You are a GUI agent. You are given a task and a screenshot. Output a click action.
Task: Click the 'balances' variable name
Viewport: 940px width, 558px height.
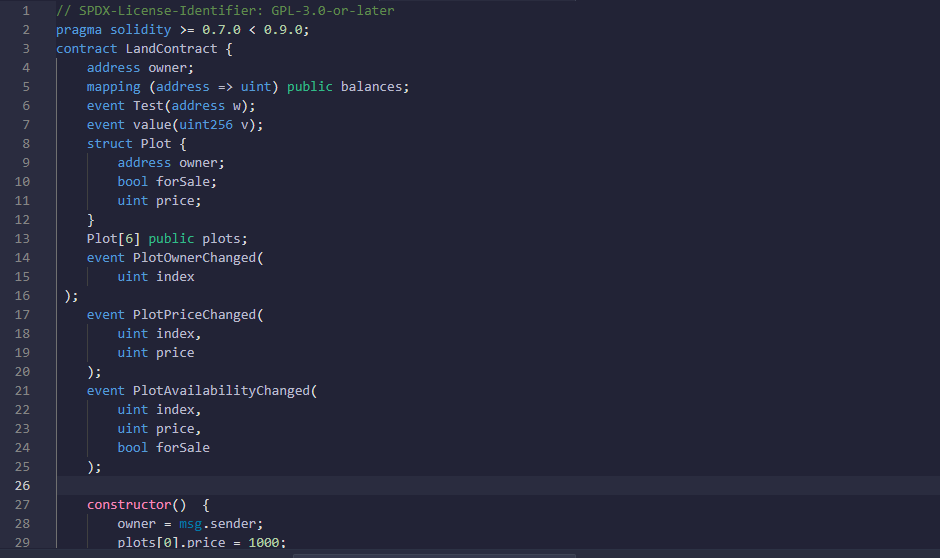point(372,87)
